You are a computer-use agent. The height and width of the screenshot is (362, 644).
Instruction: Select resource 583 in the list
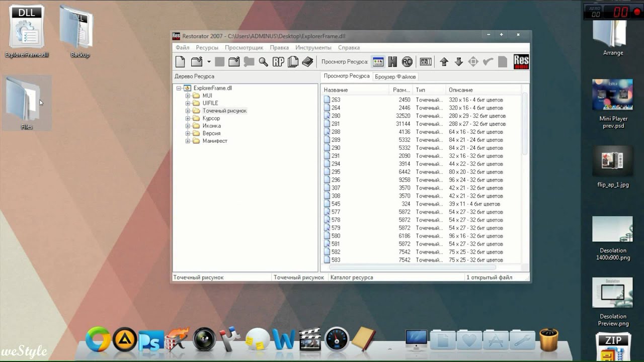[336, 260]
